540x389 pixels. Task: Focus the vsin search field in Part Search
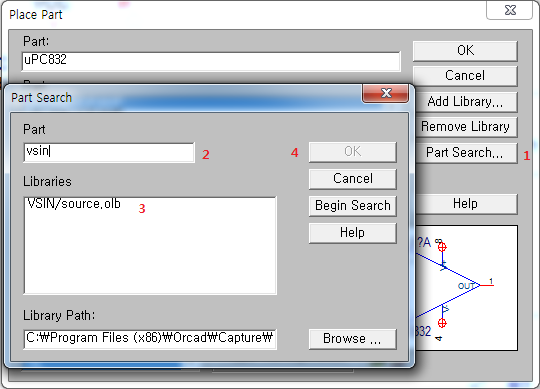click(109, 152)
